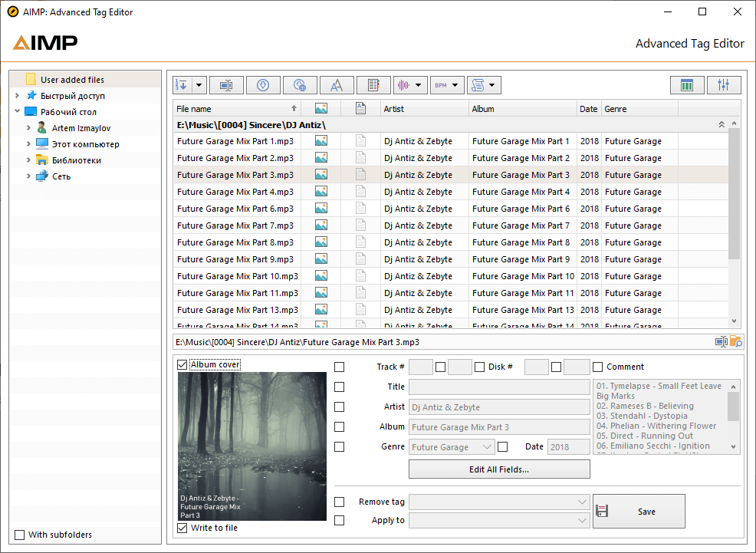Screen dimensions: 756x553
Task: Open the internet tag lookup tool
Action: point(300,84)
